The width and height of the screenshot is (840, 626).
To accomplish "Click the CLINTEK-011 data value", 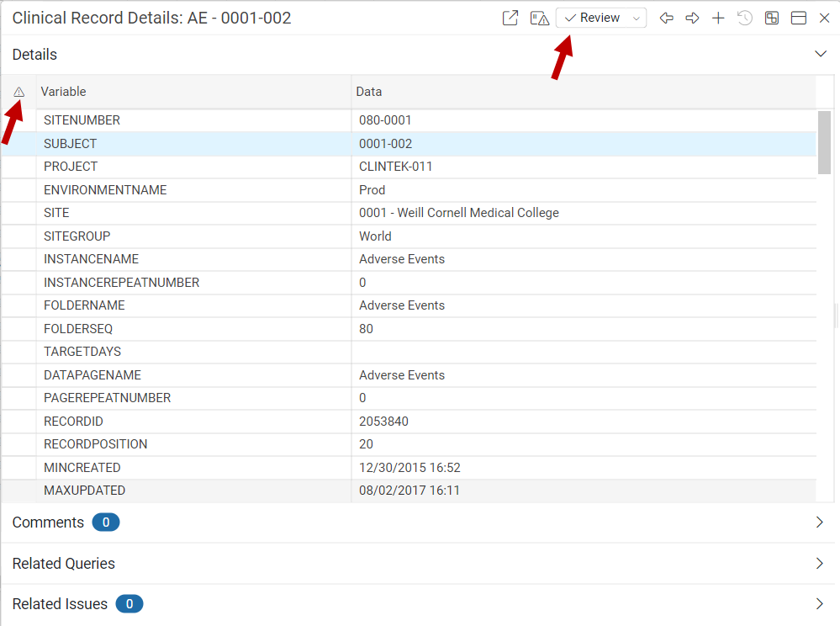I will [x=395, y=167].
